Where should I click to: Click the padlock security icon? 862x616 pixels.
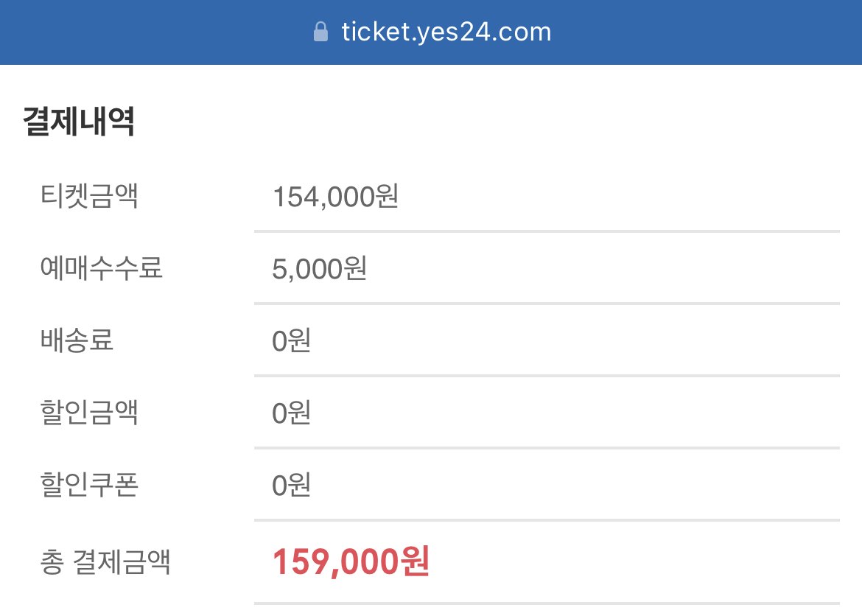pyautogui.click(x=320, y=32)
